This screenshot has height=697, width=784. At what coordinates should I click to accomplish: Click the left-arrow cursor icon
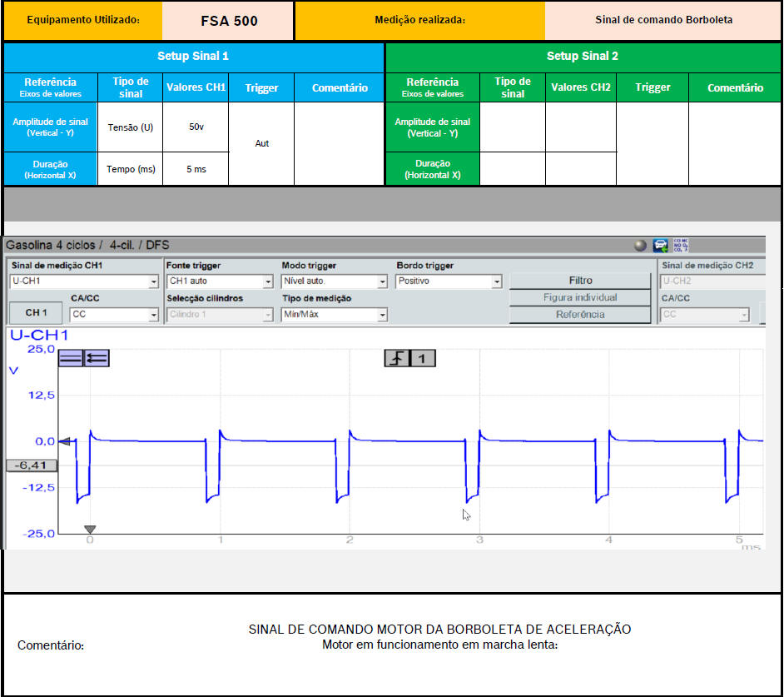[x=97, y=358]
